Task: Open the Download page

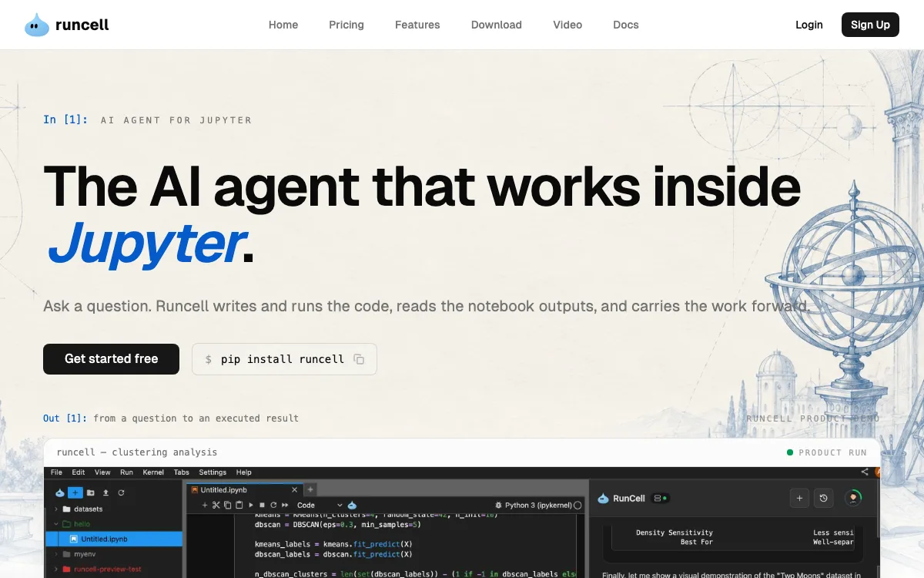Action: (x=497, y=25)
